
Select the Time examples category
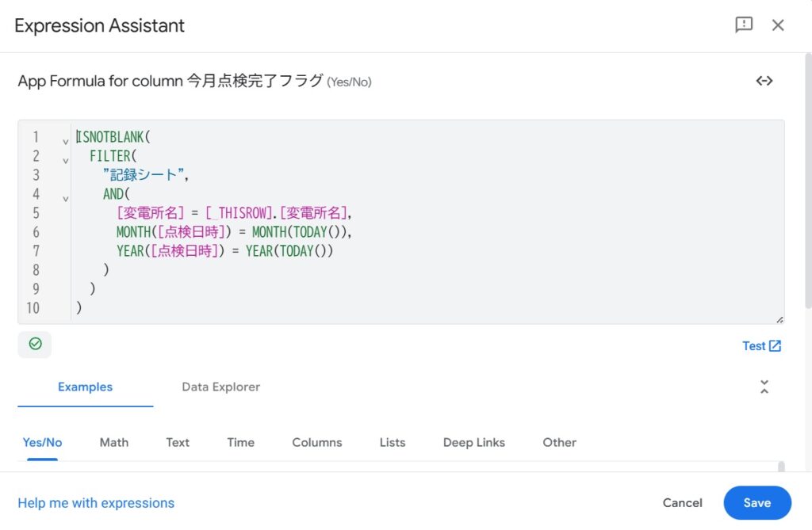pyautogui.click(x=240, y=442)
